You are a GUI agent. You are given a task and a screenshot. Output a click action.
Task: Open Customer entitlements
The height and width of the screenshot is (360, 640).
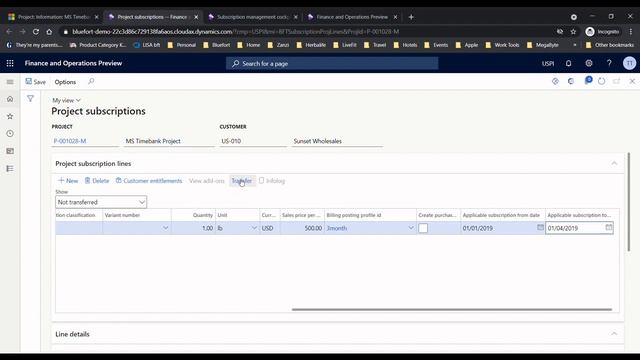(x=149, y=181)
